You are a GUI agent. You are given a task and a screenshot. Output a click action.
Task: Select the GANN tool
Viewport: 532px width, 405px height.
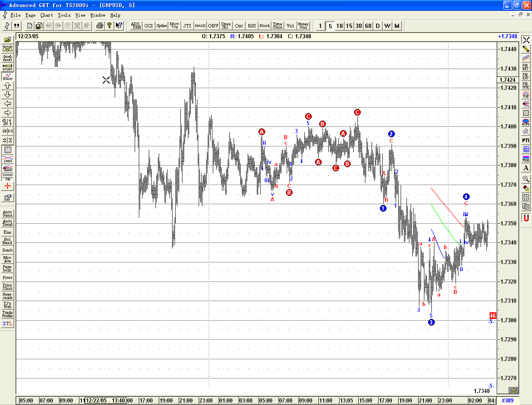point(7,168)
